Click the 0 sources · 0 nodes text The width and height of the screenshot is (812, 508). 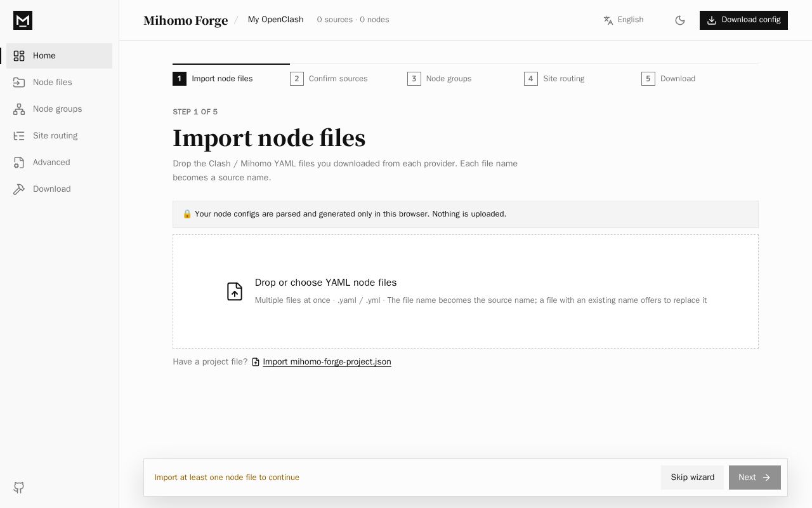pos(353,20)
